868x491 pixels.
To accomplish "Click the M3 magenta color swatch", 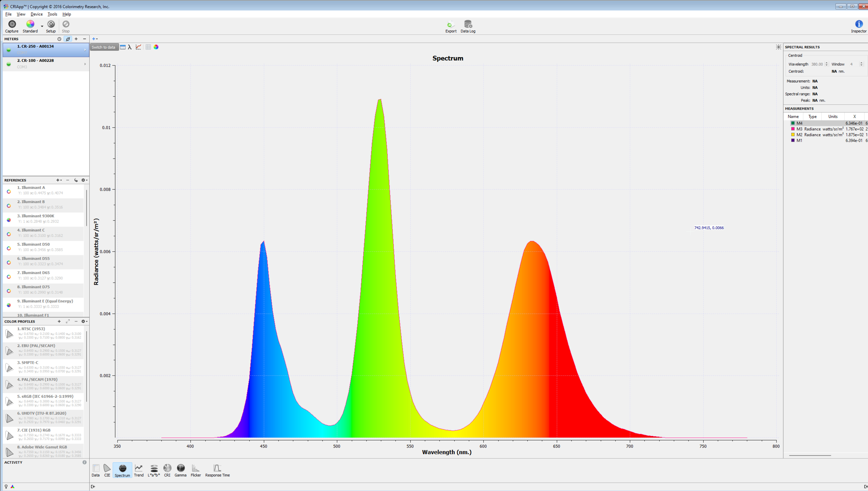I will point(793,129).
